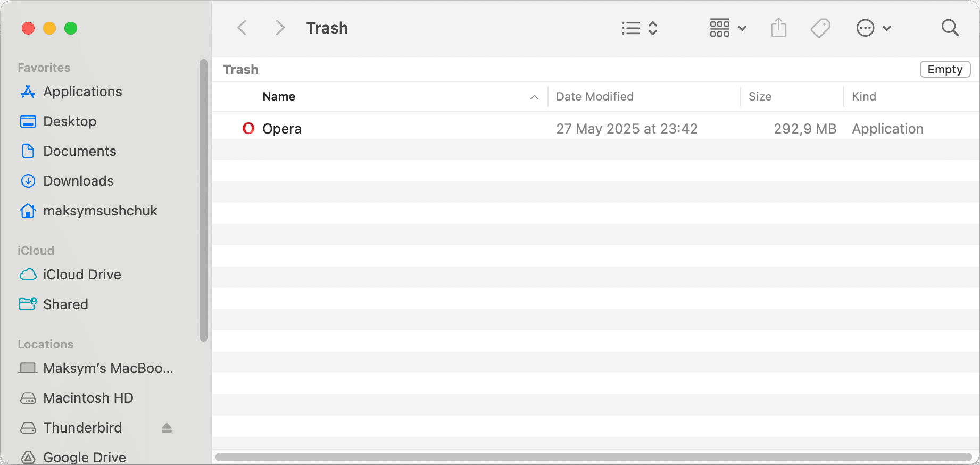Click the Forward navigation arrow
This screenshot has width=980, height=465.
tap(280, 28)
